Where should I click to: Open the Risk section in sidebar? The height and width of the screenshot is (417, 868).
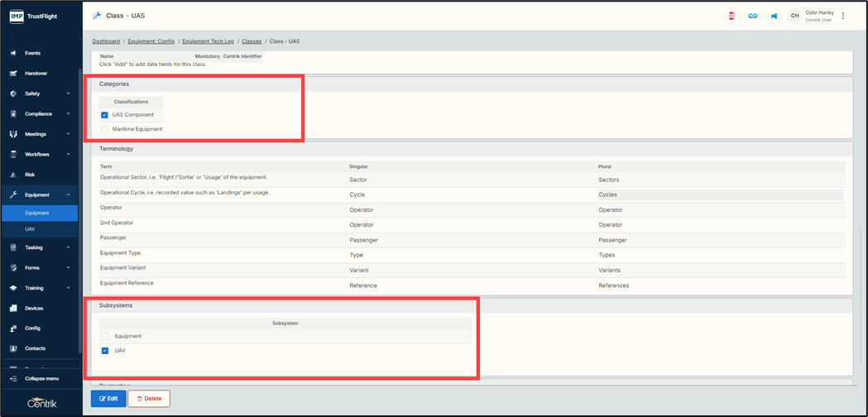(30, 175)
